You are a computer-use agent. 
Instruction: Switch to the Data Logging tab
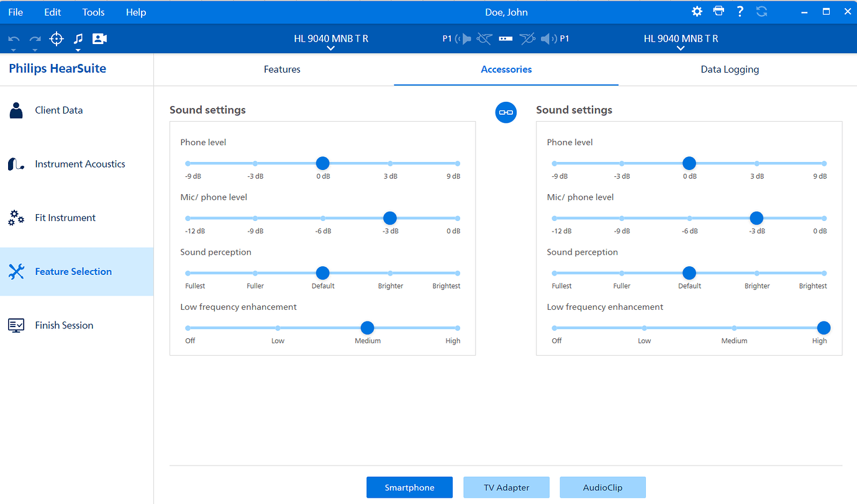tap(730, 70)
